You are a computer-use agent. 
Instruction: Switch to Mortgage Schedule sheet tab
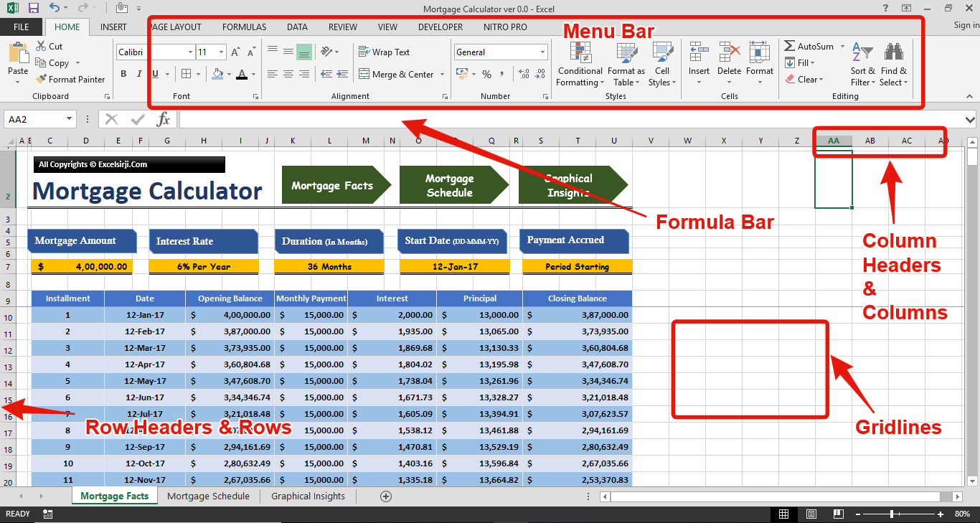208,496
